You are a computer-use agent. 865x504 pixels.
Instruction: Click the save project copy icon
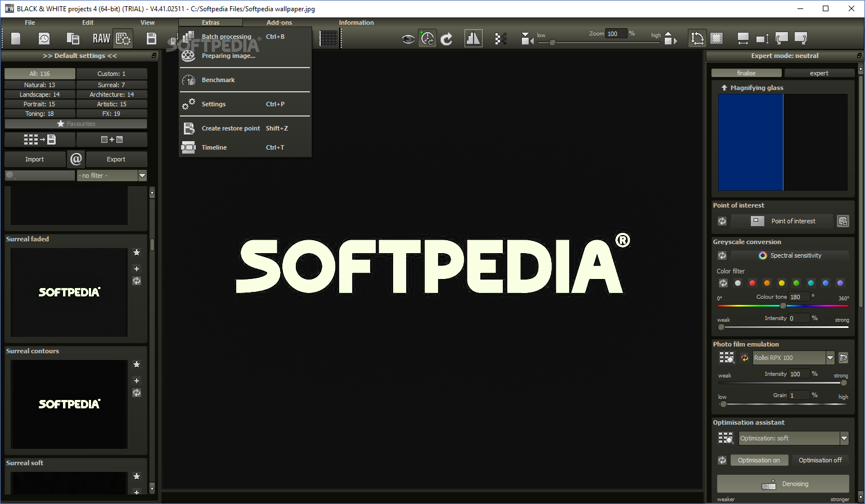(73, 38)
